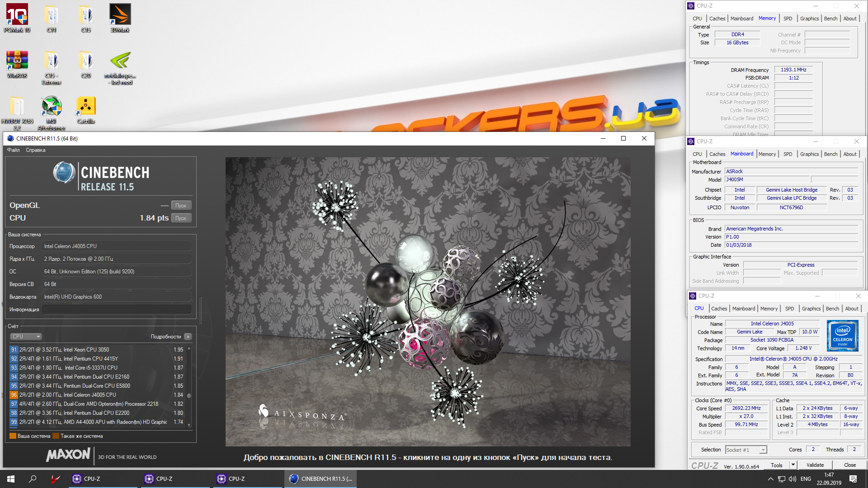Select ranking row Intel Pentium CPU 4415Y
868x488 pixels.
click(x=97, y=359)
